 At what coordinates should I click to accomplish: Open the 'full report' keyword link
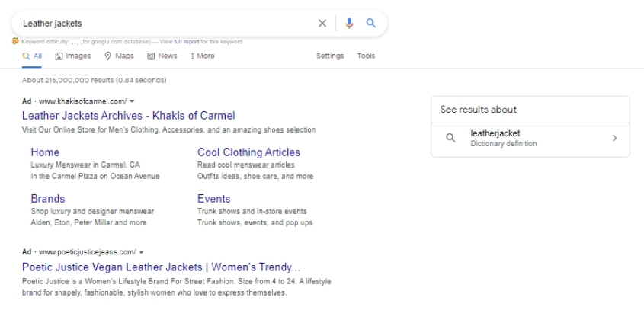pyautogui.click(x=187, y=41)
